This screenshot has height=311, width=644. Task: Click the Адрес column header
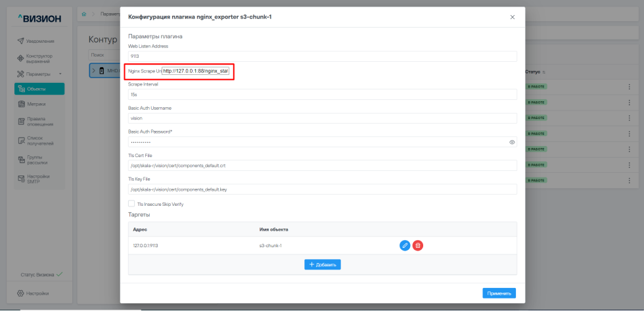tap(139, 229)
